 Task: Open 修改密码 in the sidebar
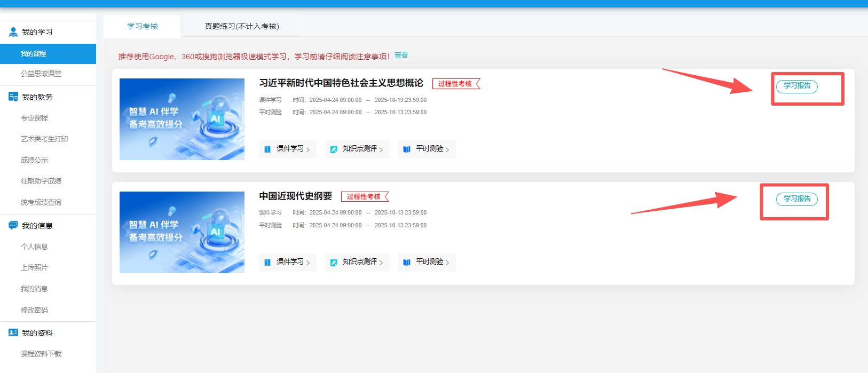click(34, 310)
